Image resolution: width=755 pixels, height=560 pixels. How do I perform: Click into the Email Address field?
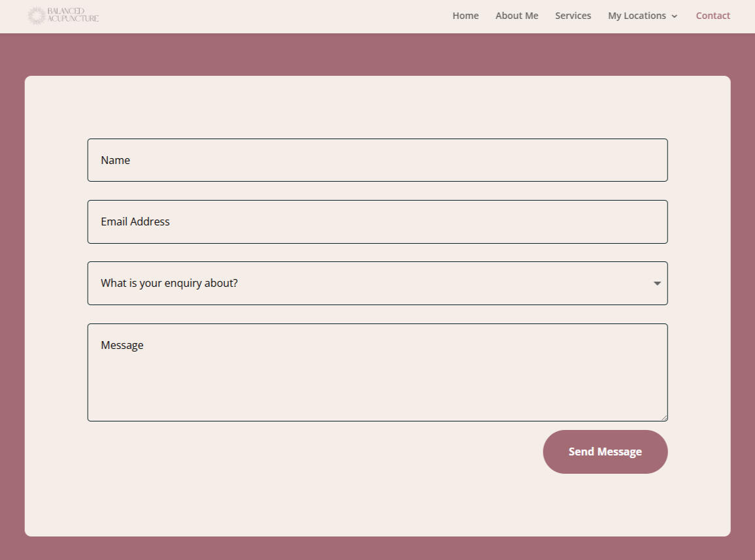[x=377, y=222]
